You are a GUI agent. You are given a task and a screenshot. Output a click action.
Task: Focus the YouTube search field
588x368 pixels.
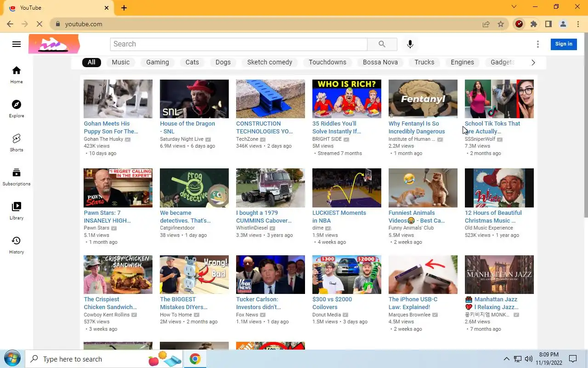coord(239,44)
